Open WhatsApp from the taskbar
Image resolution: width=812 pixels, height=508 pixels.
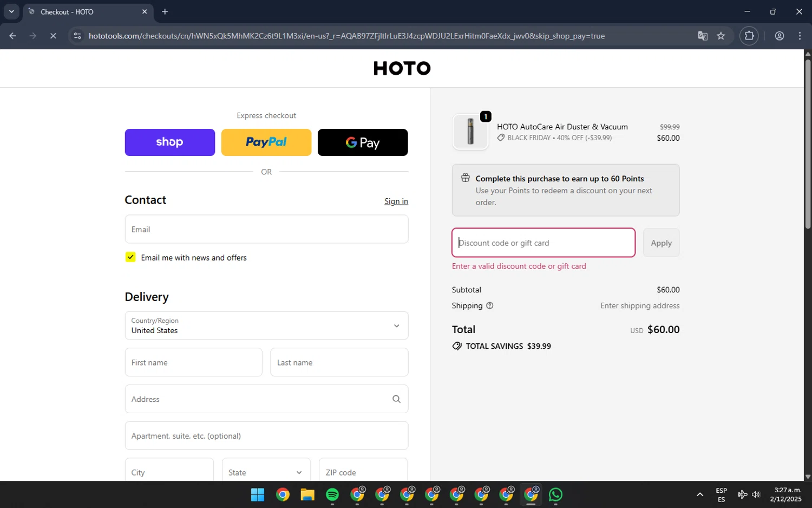pos(555,494)
